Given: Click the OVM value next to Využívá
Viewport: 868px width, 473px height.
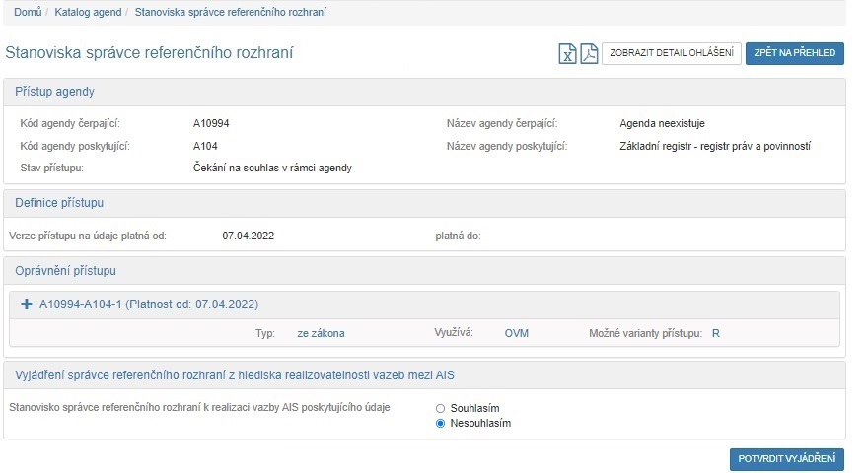Looking at the screenshot, I should tap(516, 333).
